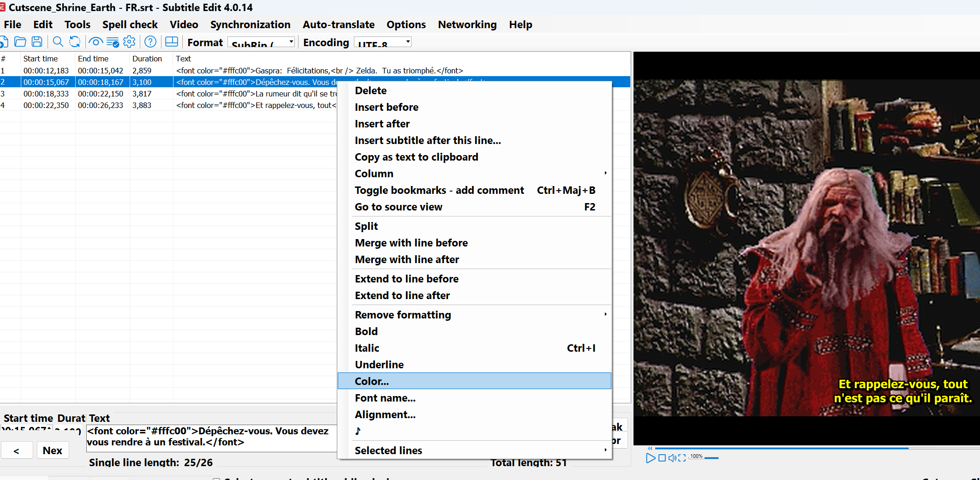The height and width of the screenshot is (480, 980).
Task: Choose Merge with line before
Action: pos(474,243)
